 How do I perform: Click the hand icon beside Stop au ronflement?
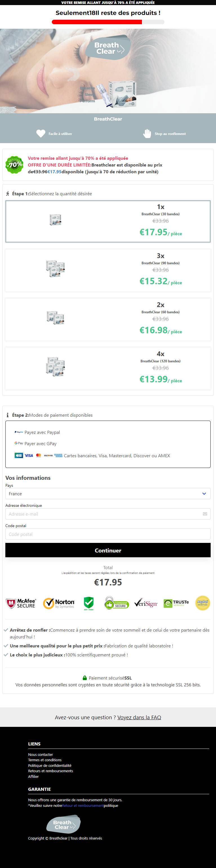[147, 134]
